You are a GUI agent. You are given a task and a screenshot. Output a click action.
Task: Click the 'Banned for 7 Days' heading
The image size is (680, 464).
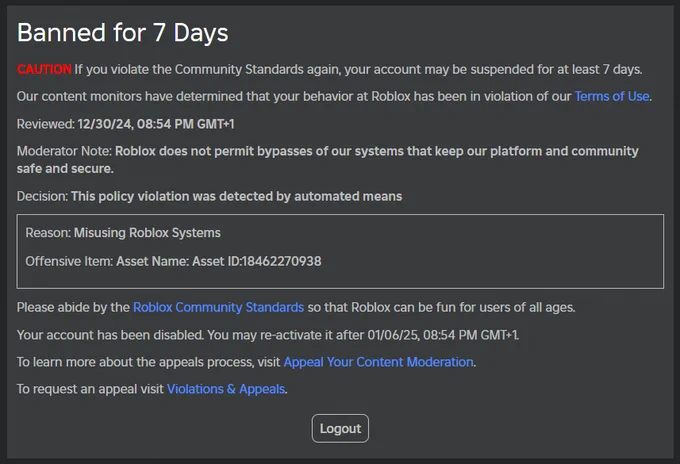[123, 33]
